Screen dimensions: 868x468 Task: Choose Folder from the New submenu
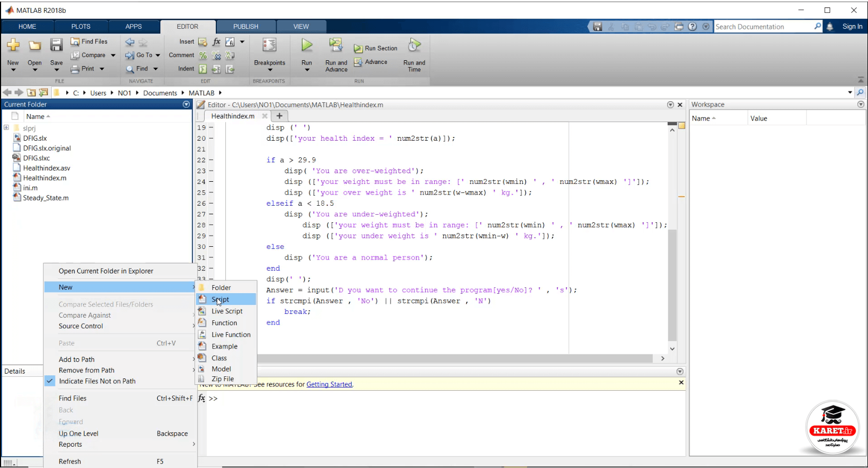click(226, 288)
